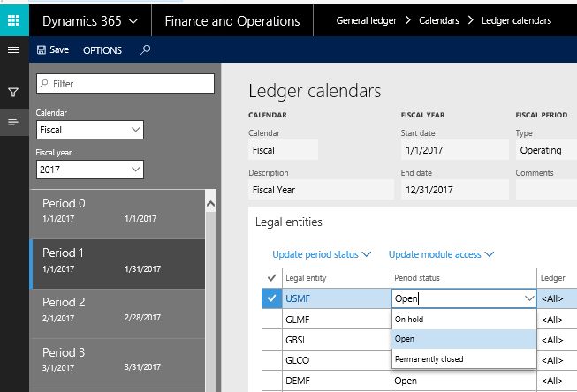This screenshot has width=577, height=392.
Task: Expand Update module access menu
Action: [441, 254]
